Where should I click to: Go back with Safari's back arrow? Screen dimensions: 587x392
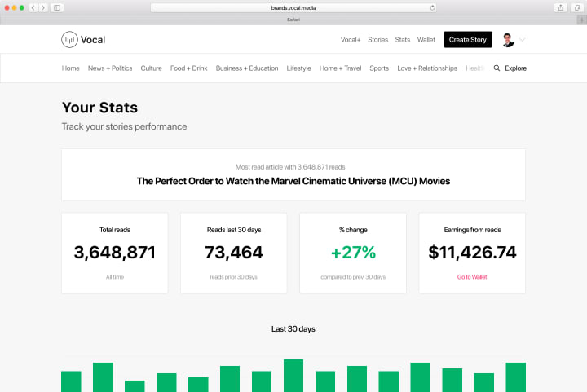coord(33,7)
